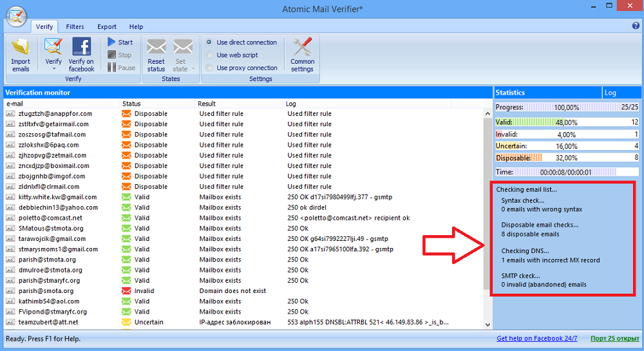Select the zncxdjzp@boximail.com row
Viewport: 644px width, 351px height.
point(244,166)
